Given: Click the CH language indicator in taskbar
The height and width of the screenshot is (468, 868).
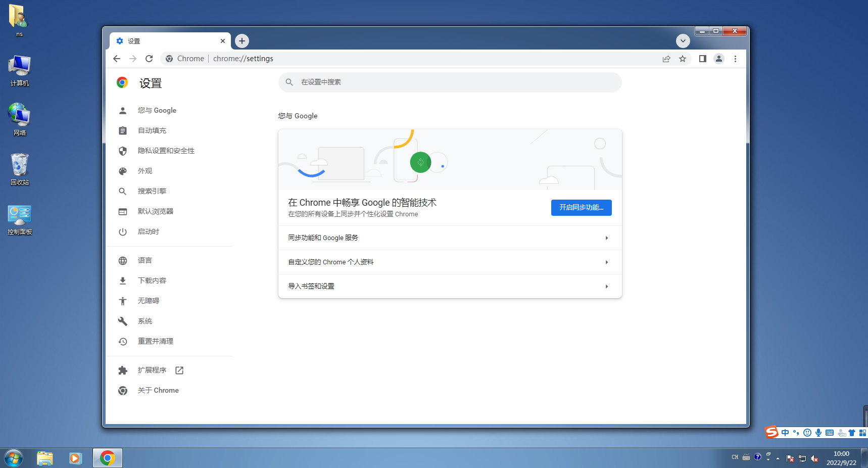Looking at the screenshot, I should [735, 457].
